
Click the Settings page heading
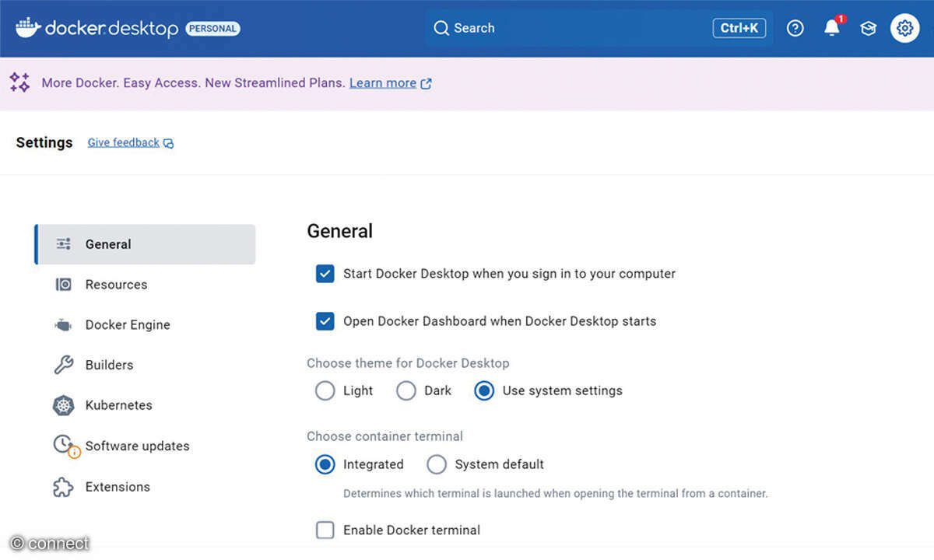click(44, 142)
